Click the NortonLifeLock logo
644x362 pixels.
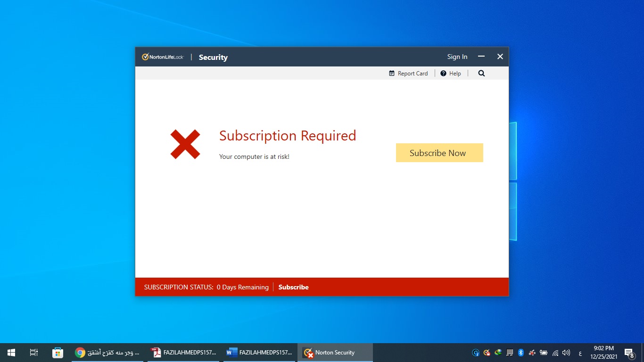click(x=163, y=57)
